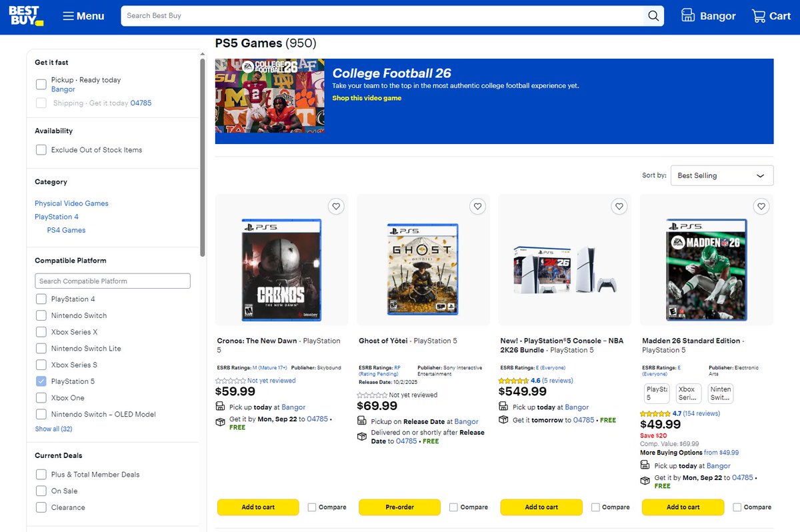The height and width of the screenshot is (532, 800).
Task: Click Ghost of Yōtei star rating icons
Action: (x=373, y=395)
